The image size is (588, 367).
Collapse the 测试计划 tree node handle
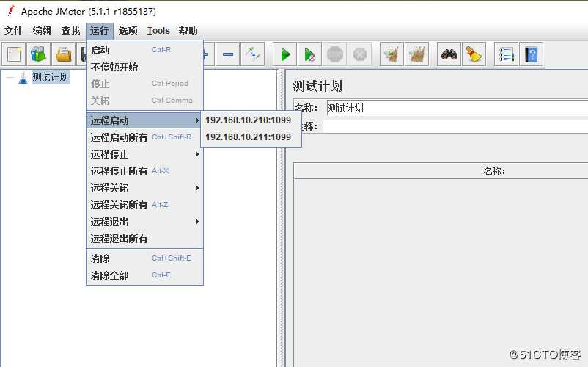point(10,78)
